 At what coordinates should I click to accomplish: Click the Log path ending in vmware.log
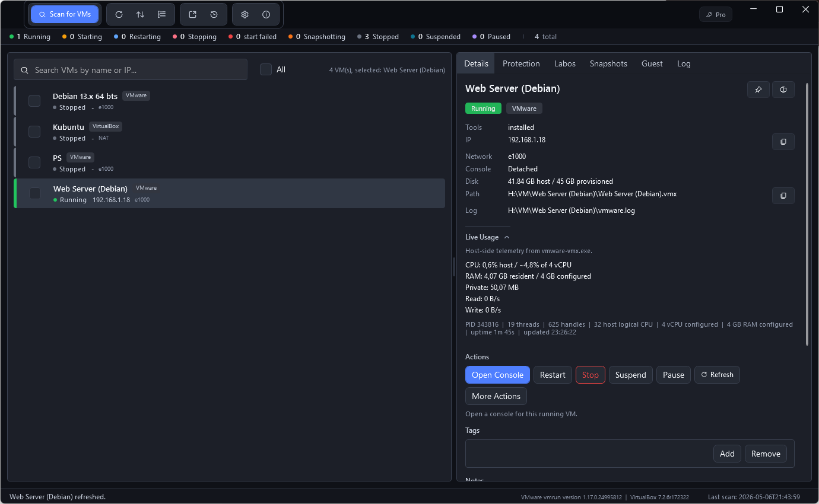coord(572,210)
